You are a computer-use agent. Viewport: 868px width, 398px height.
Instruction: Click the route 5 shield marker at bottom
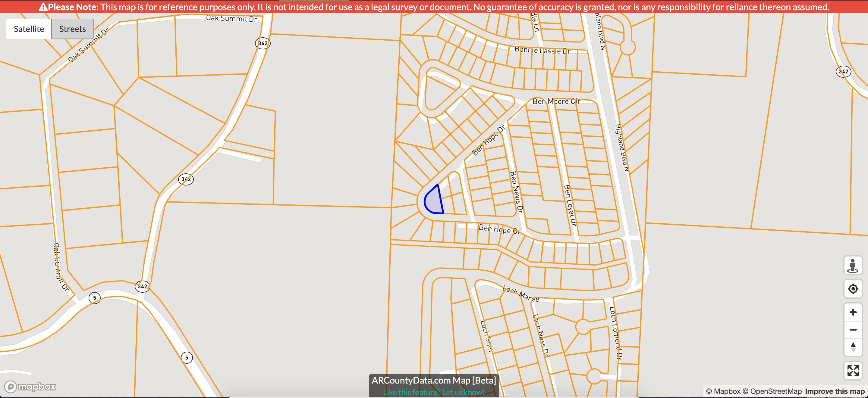coord(187,357)
